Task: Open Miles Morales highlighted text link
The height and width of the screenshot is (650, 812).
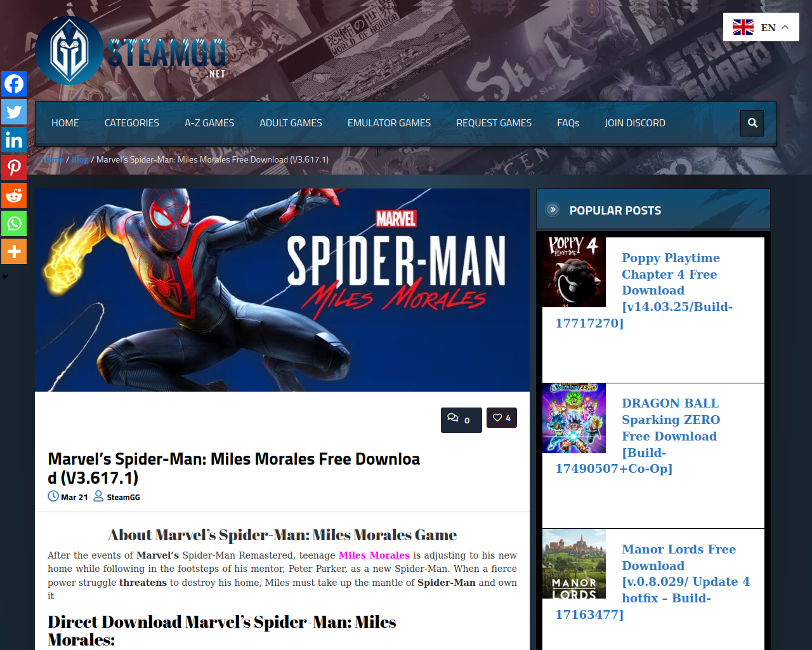Action: click(x=374, y=555)
